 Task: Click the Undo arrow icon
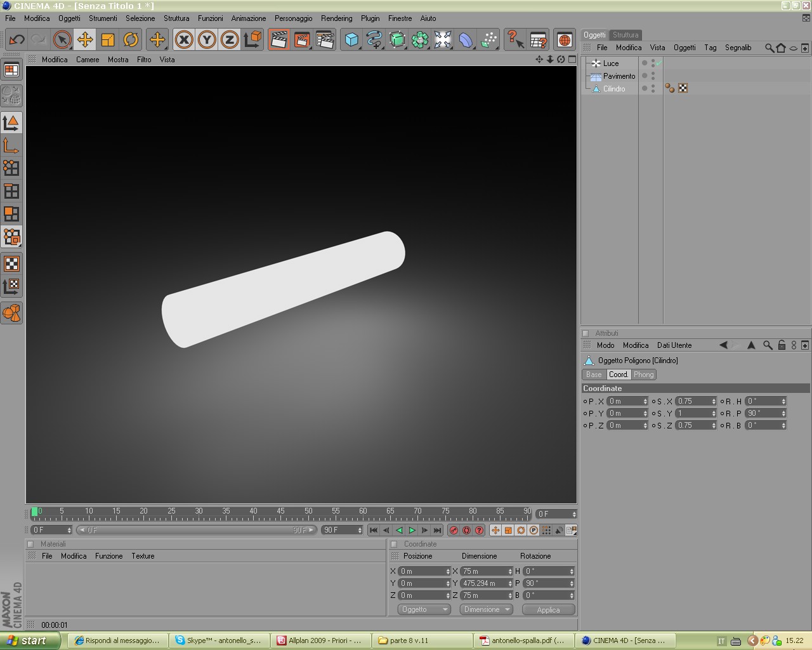pos(16,40)
